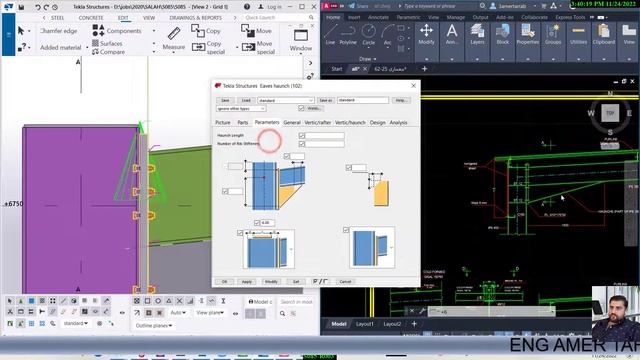Open the AutoCAD Clipboard panel

604,35
